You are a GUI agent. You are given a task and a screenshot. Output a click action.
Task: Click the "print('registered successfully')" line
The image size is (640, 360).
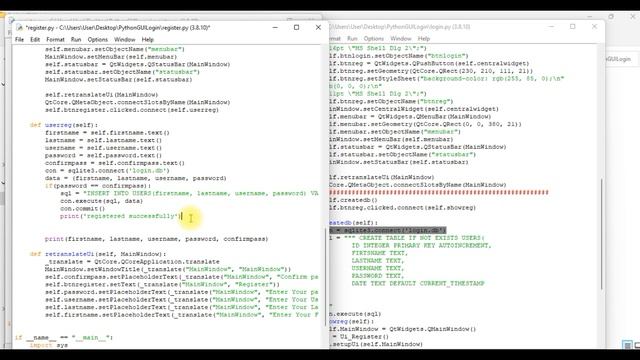click(120, 216)
